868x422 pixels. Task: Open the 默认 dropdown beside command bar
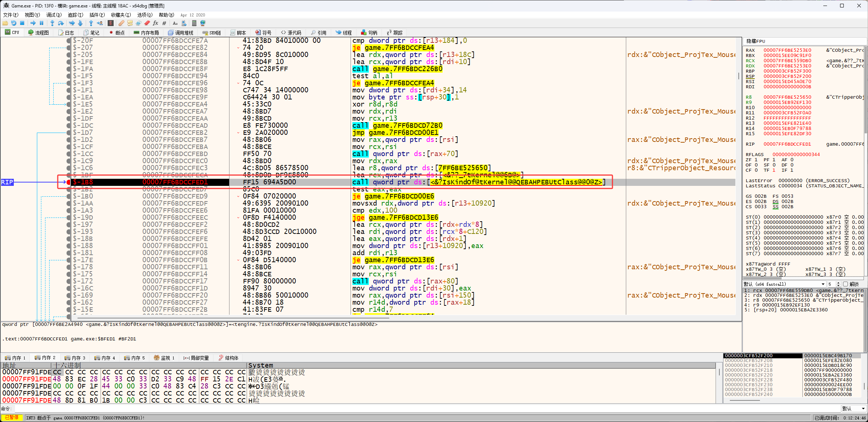point(853,409)
